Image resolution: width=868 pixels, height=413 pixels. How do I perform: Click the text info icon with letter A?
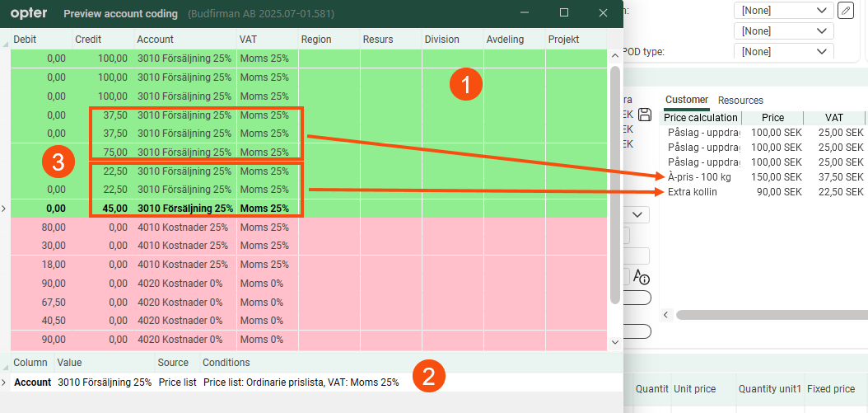tap(642, 277)
